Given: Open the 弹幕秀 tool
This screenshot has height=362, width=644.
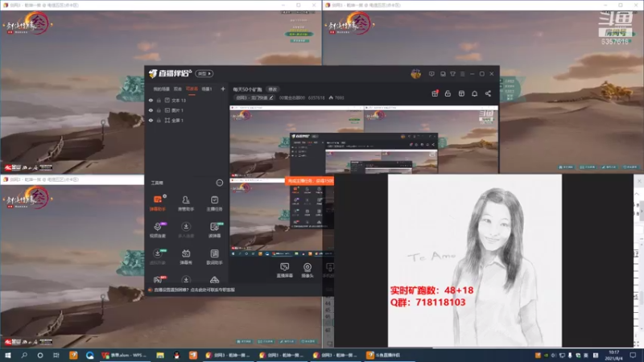Looking at the screenshot, I should tap(186, 257).
